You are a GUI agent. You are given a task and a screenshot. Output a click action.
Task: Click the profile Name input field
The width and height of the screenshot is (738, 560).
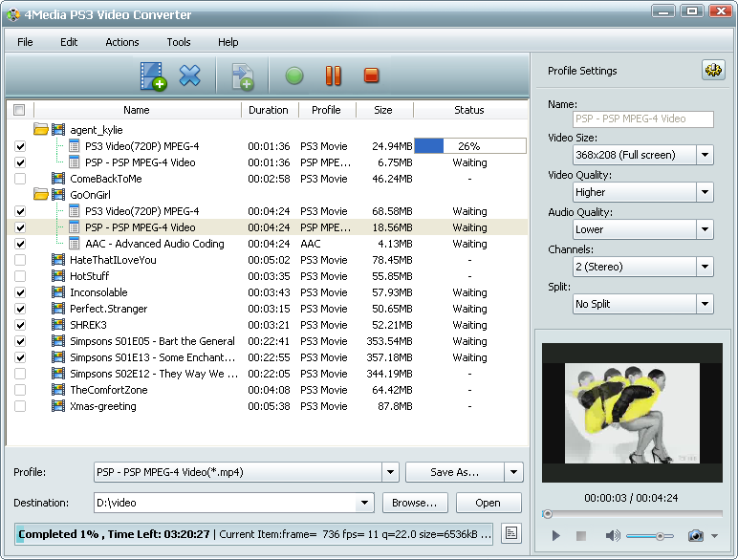(643, 118)
